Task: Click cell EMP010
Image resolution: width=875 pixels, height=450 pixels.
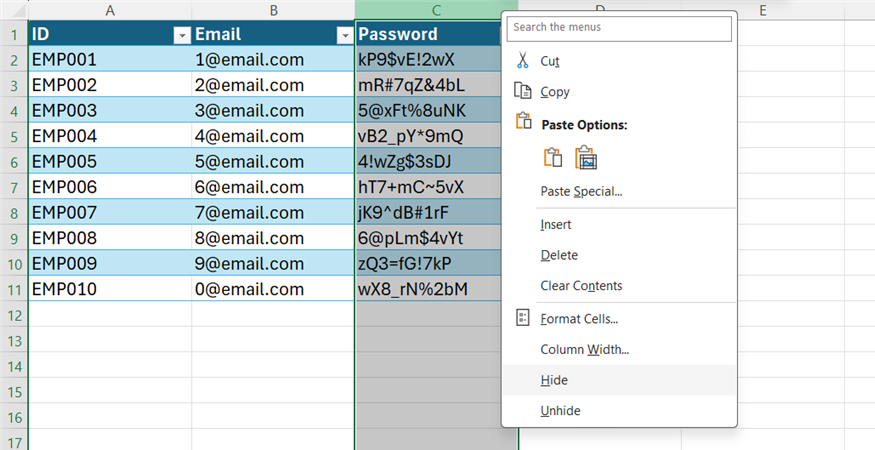Action: (110, 289)
